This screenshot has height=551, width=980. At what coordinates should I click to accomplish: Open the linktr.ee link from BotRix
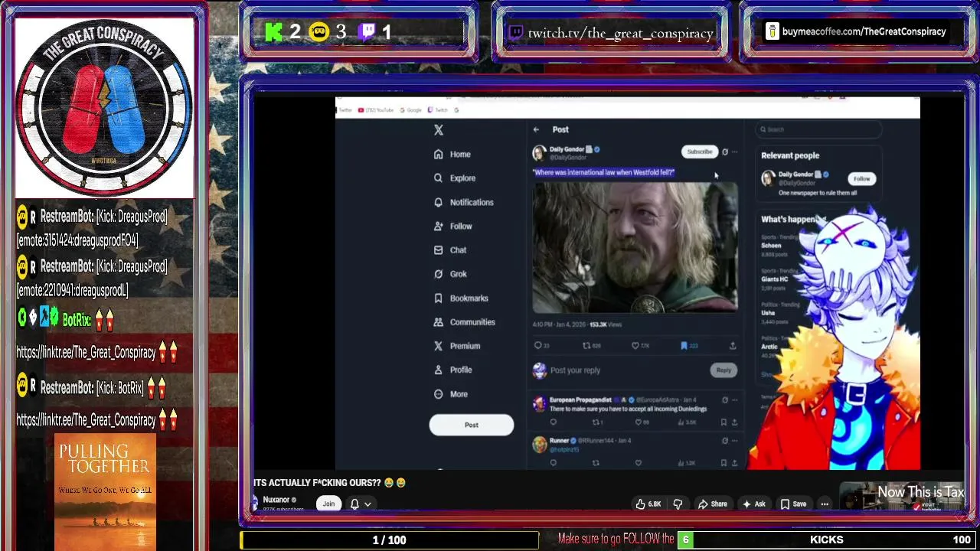point(86,353)
